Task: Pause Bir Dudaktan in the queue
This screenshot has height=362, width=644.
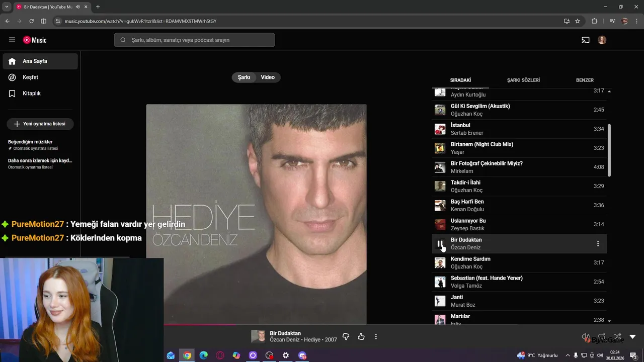Action: pyautogui.click(x=440, y=244)
